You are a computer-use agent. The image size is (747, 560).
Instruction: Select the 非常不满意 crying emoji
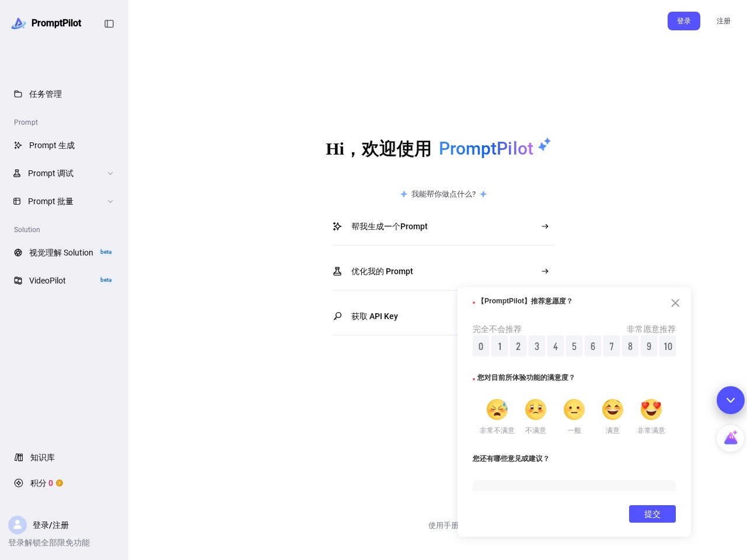click(497, 409)
